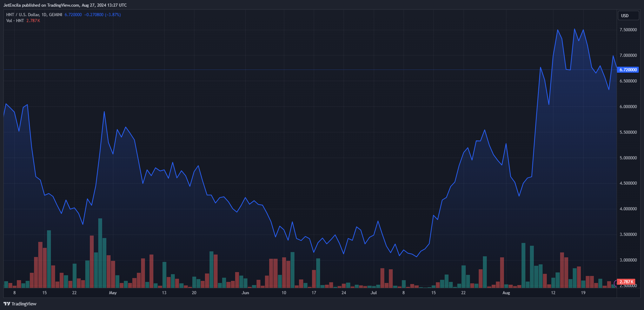
Task: Click the 4.500000 price axis label
Action: (628, 183)
